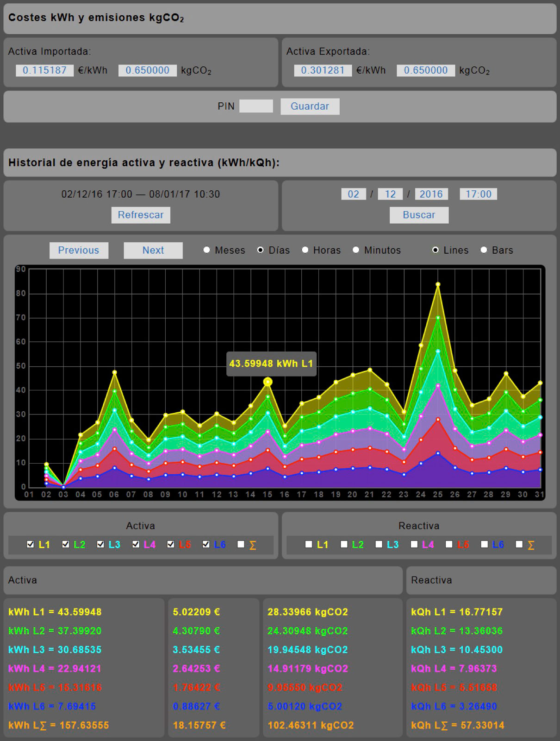Click the '28.33966 kgCO2' emissions value
Screen dimensions: 560x741
(x=308, y=612)
